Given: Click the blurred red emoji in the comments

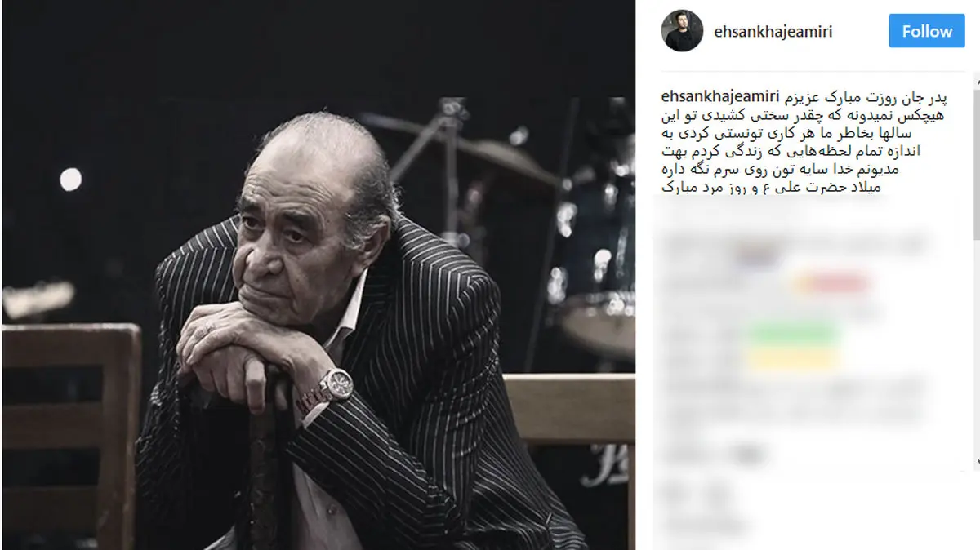Looking at the screenshot, I should coord(831,283).
